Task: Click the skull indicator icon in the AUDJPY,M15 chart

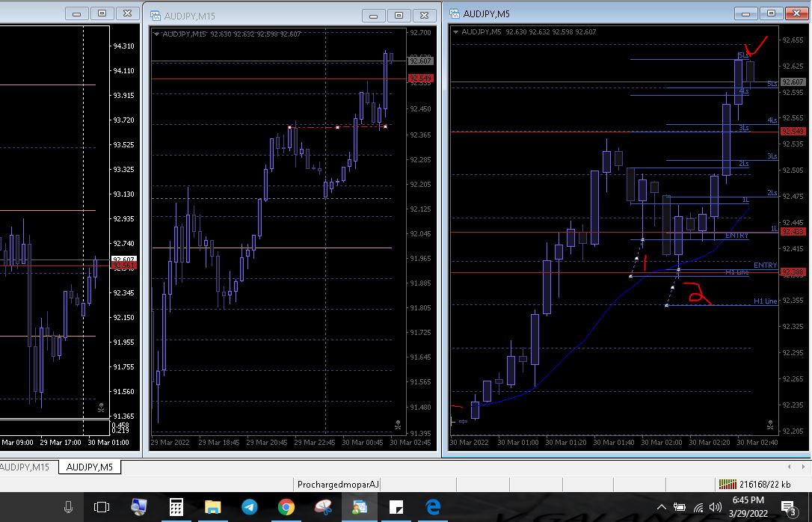Action: tap(398, 425)
